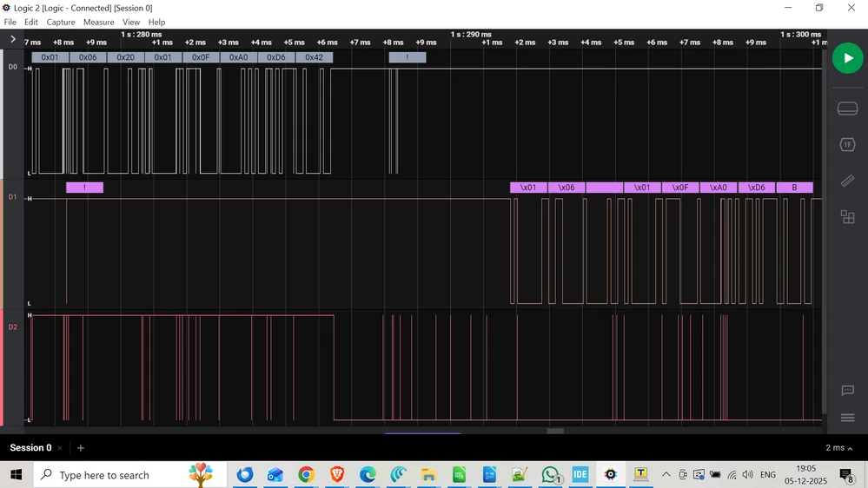Open the Edit menu
This screenshot has height=488, width=868.
click(x=31, y=22)
